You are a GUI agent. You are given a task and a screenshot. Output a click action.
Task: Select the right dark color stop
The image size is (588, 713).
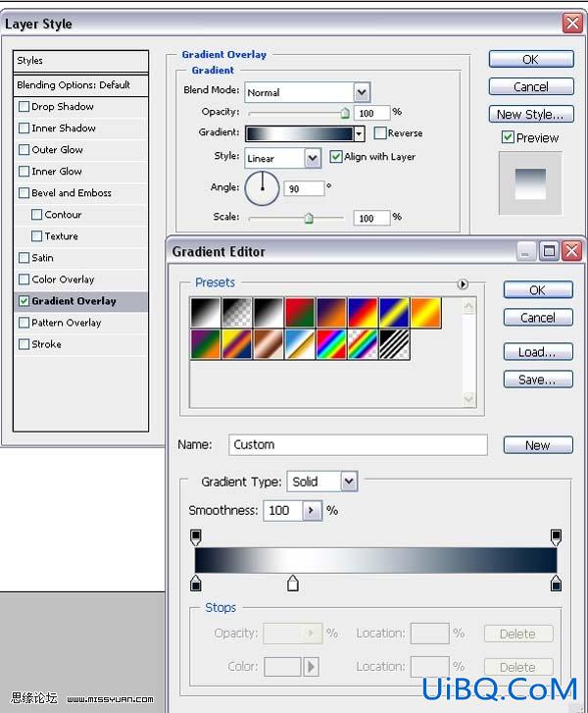(x=556, y=583)
